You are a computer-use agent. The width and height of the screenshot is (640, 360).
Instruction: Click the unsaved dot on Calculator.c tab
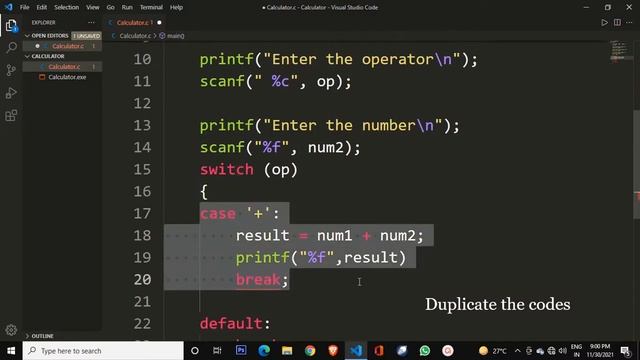(159, 22)
